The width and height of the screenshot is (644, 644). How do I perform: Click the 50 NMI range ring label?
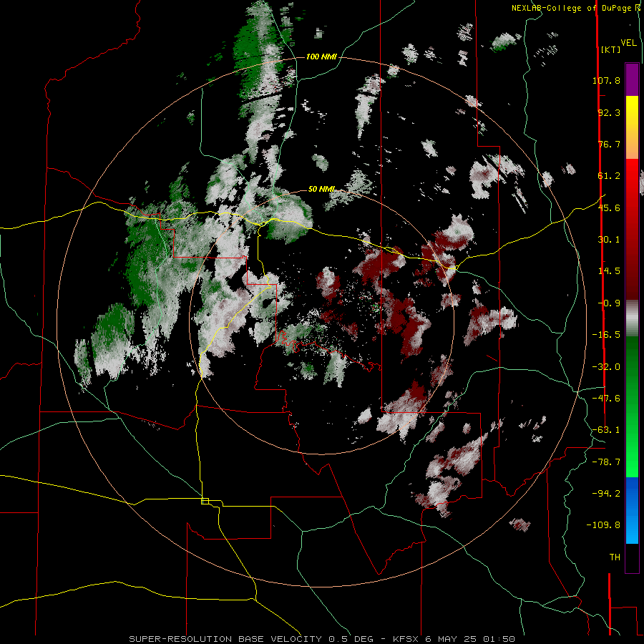click(x=321, y=190)
